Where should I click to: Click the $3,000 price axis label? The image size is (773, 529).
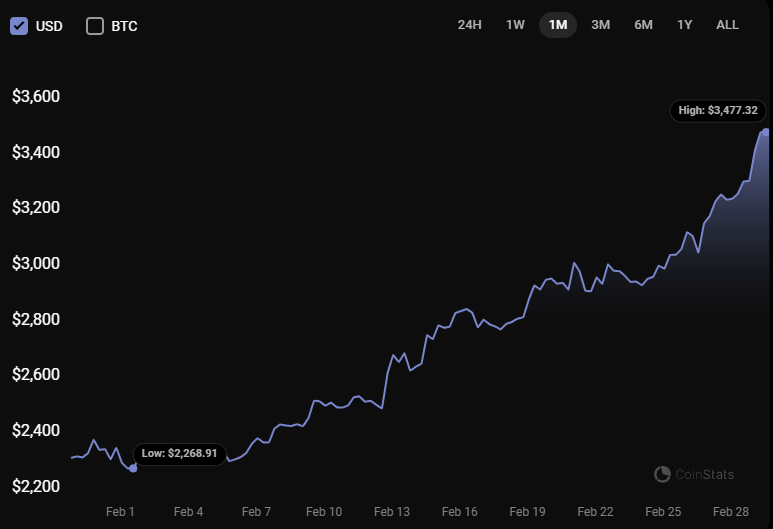click(36, 264)
